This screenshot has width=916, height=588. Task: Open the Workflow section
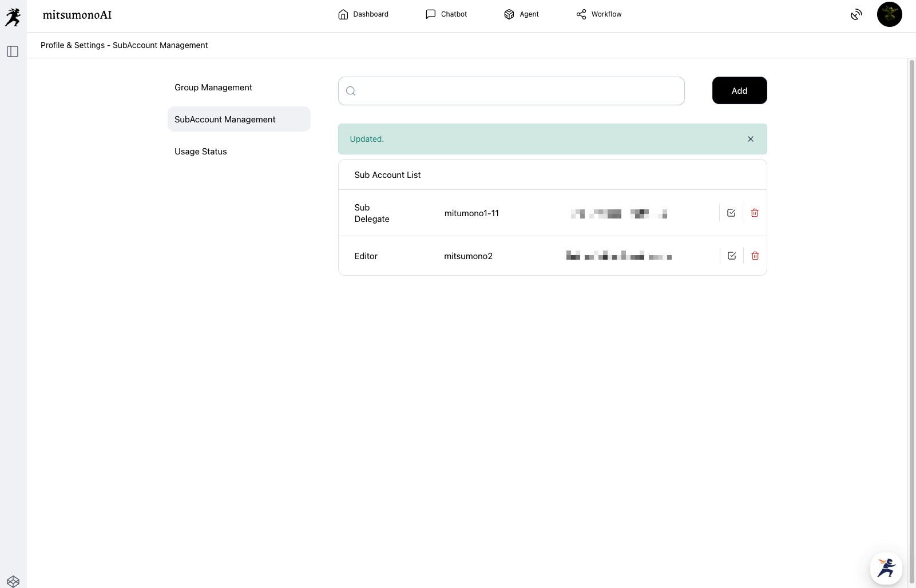(598, 14)
